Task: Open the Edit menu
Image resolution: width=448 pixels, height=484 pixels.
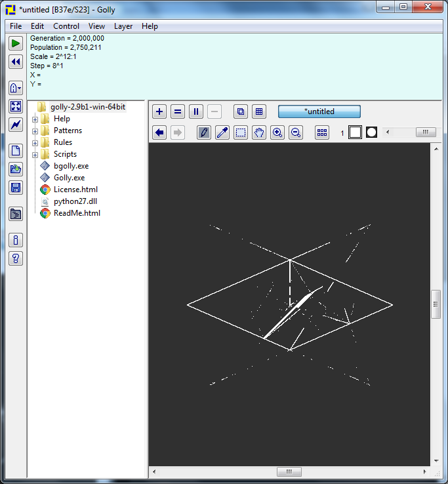Action: click(x=37, y=26)
